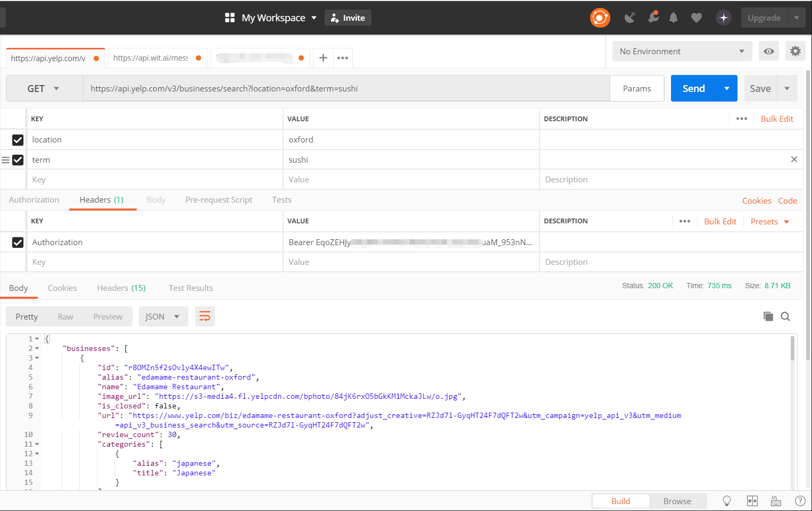Click Bulk Edit for headers
This screenshot has height=511, width=812.
[x=720, y=221]
